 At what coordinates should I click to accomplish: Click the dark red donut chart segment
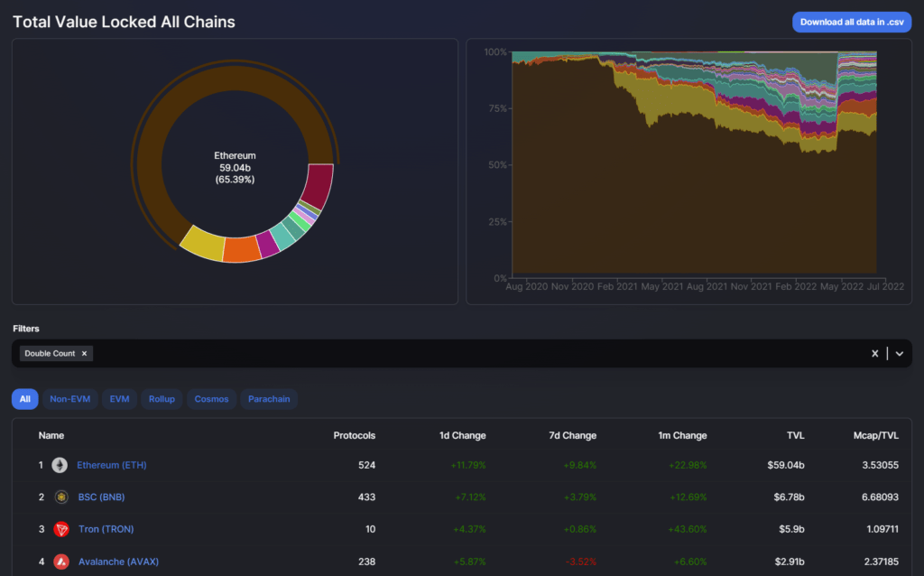click(x=319, y=186)
